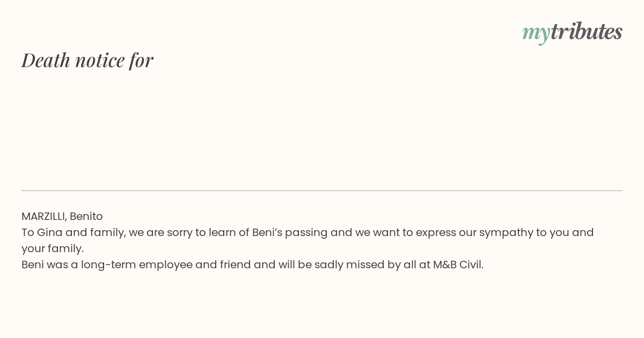Click the horizontal divider line
Image resolution: width=644 pixels, height=338 pixels.
pos(322,190)
